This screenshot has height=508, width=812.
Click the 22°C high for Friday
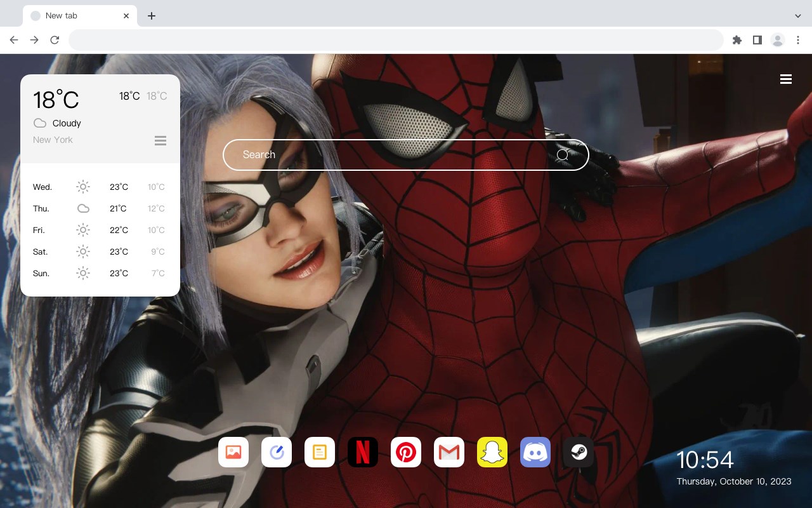pos(119,230)
